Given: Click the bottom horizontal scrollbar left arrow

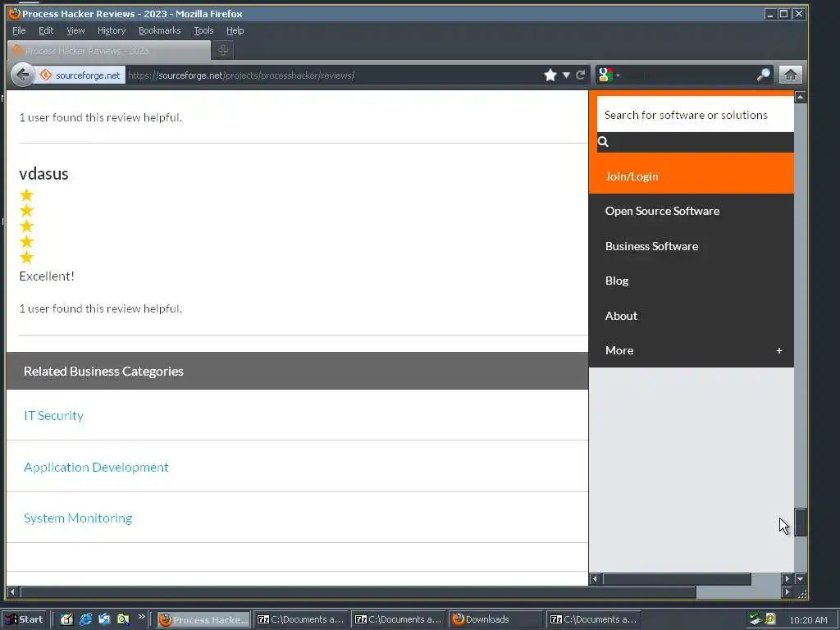Looking at the screenshot, I should click(12, 592).
